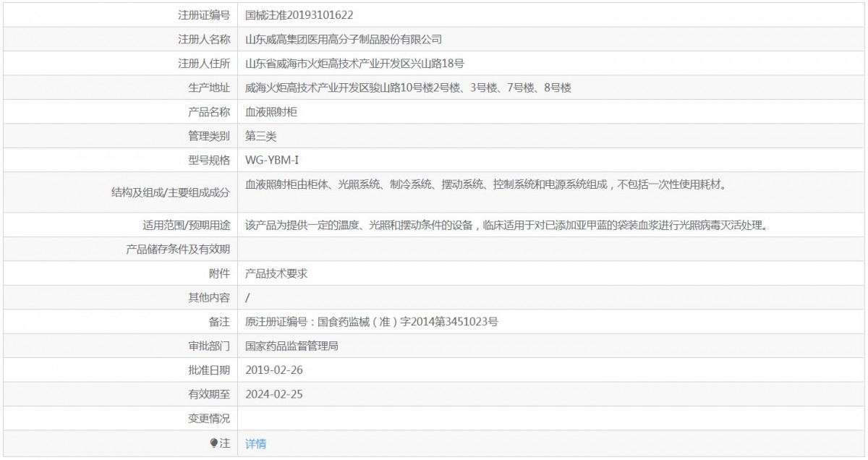Click the 生产地址 label
Screen dimensions: 868x460
(209, 88)
